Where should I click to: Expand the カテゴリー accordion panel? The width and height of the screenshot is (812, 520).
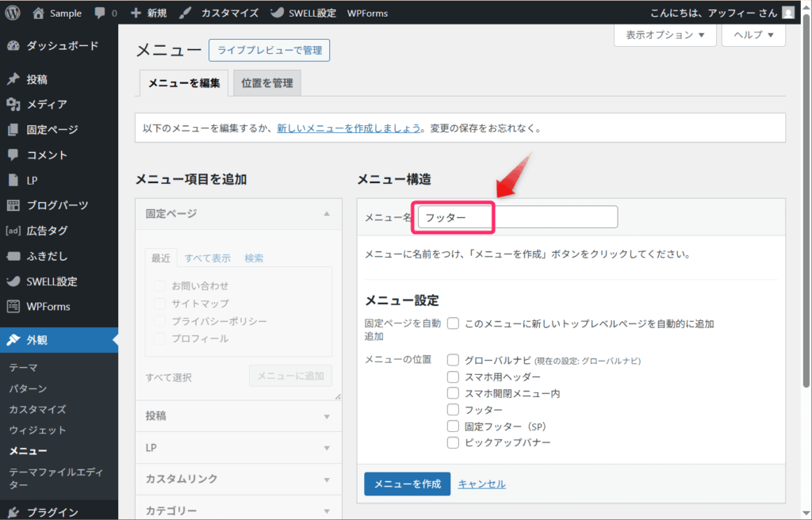click(239, 510)
